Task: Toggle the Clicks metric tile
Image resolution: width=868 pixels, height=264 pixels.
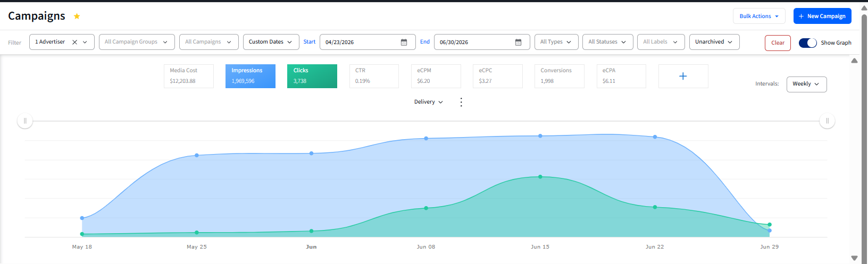Action: point(312,76)
